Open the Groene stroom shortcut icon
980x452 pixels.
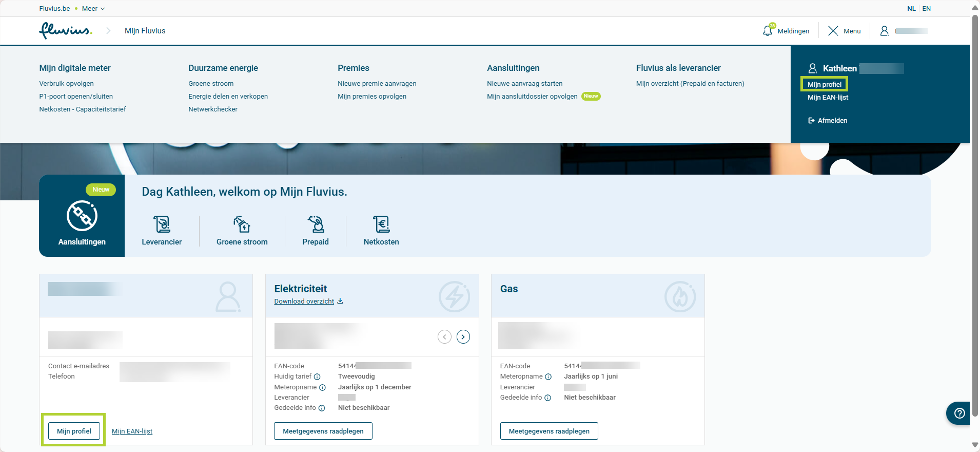click(242, 224)
